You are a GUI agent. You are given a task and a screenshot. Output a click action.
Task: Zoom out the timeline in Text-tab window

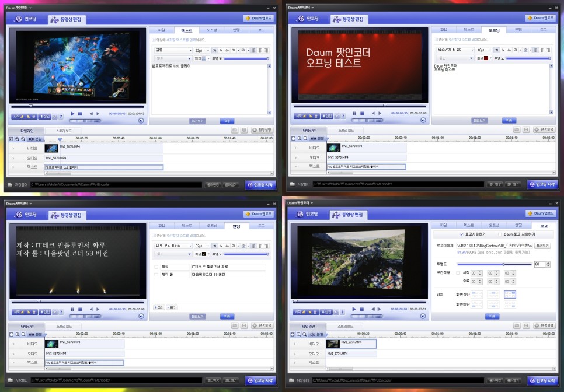23,139
